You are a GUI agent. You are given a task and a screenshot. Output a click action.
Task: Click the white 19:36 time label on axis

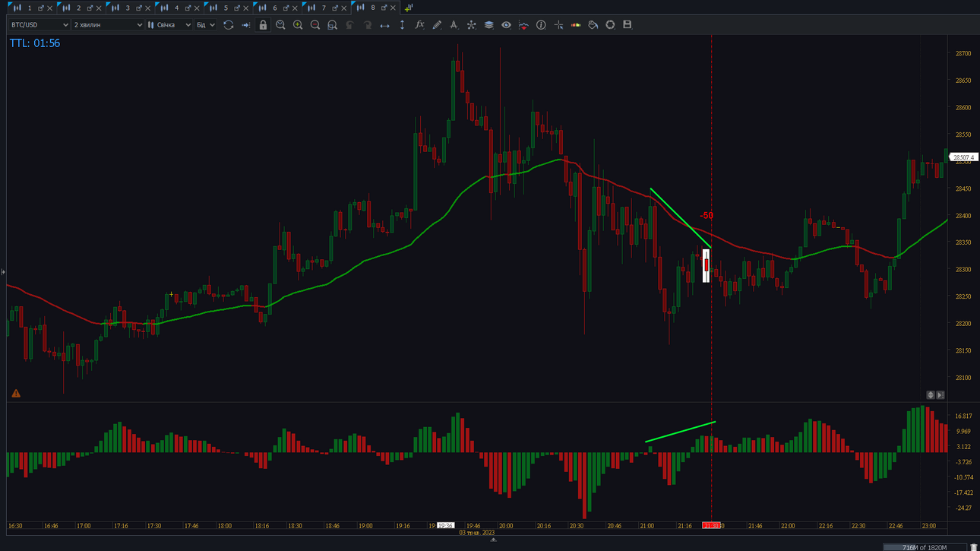point(445,526)
